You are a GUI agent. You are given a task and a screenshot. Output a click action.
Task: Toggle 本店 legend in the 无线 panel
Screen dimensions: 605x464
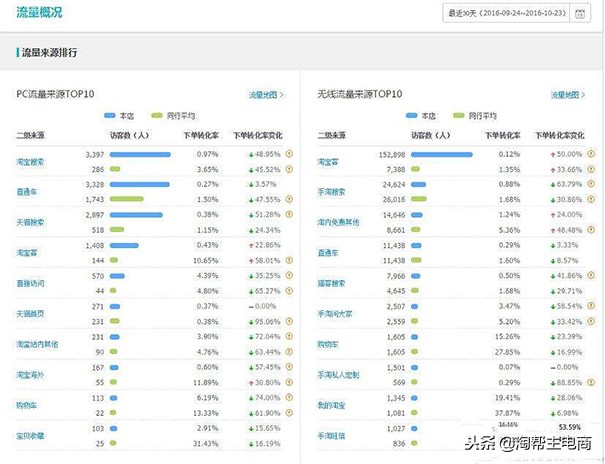point(421,116)
